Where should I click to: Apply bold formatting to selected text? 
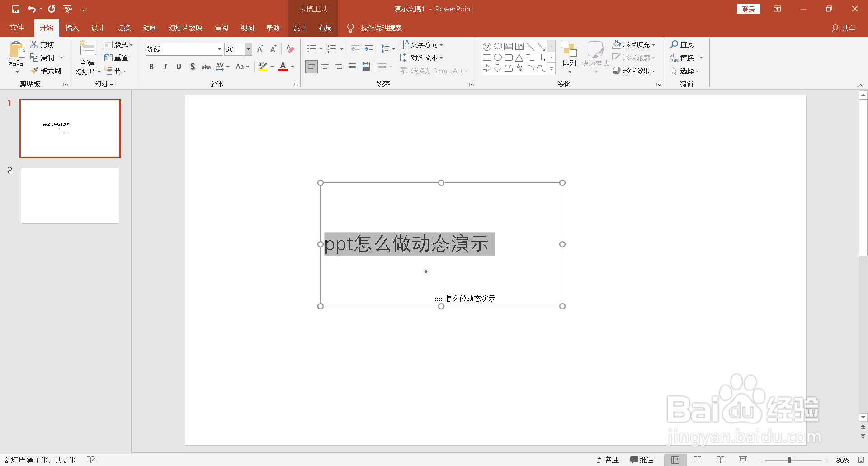tap(151, 67)
